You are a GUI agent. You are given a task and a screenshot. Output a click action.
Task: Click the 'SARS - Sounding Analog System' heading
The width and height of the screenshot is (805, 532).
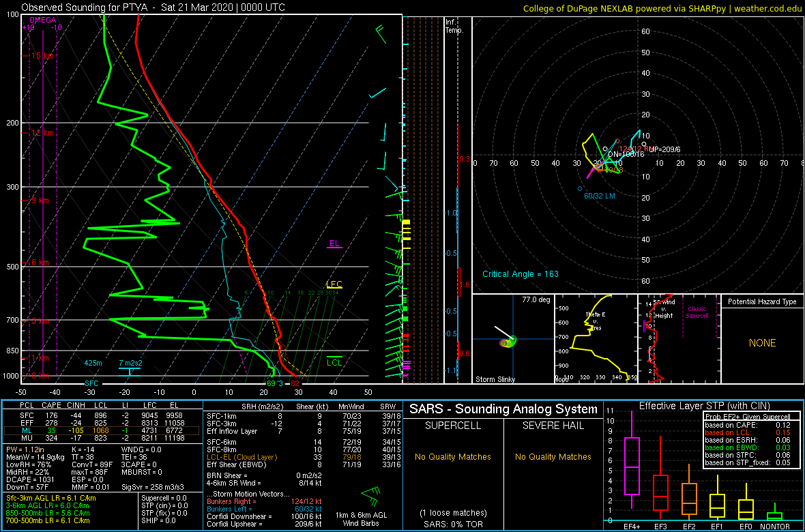(503, 409)
